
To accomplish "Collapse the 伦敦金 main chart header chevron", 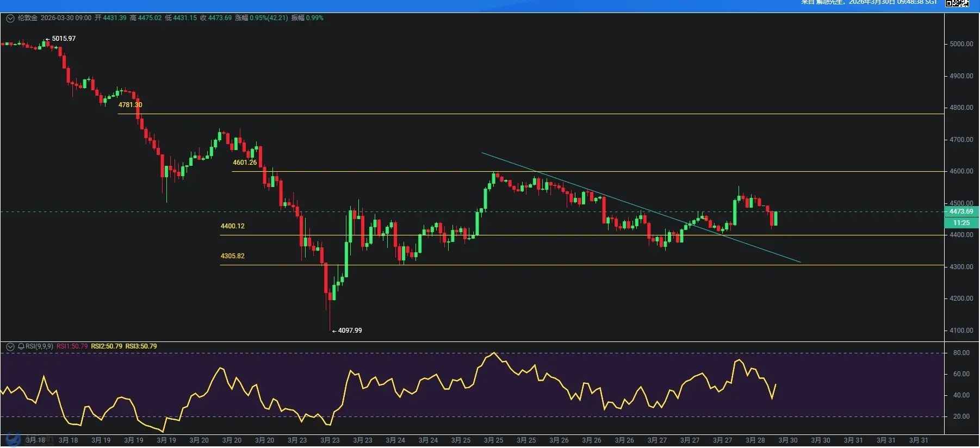I will (10, 18).
